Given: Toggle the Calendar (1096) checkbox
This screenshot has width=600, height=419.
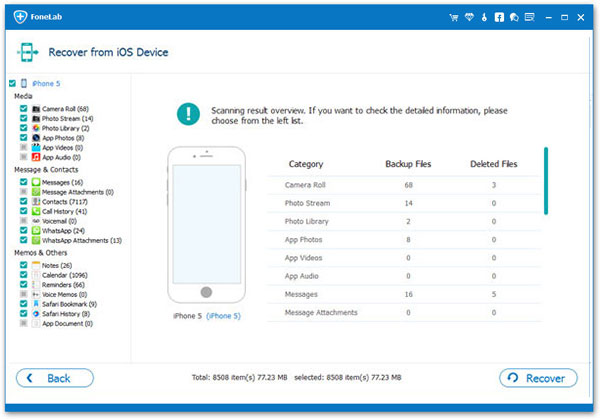Looking at the screenshot, I should coord(24,275).
